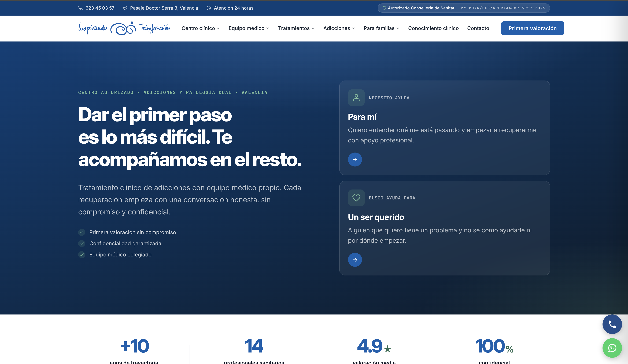
Task: Click the heart icon on the Busco ayuda para card
Action: [x=356, y=198]
